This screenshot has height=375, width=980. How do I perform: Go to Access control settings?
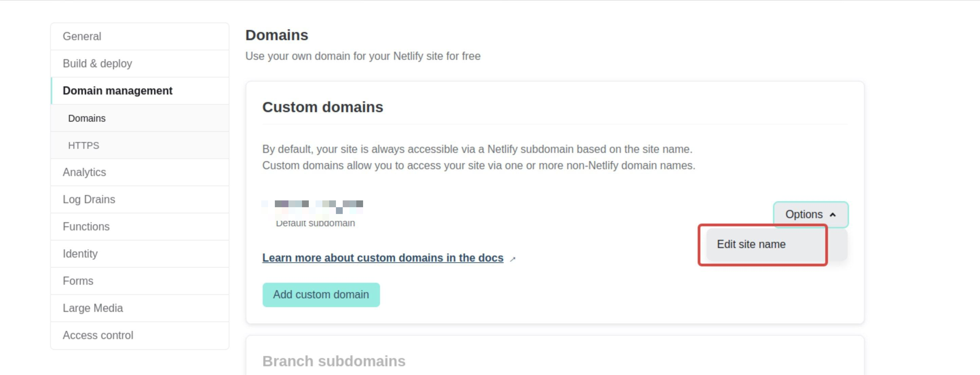point(98,335)
